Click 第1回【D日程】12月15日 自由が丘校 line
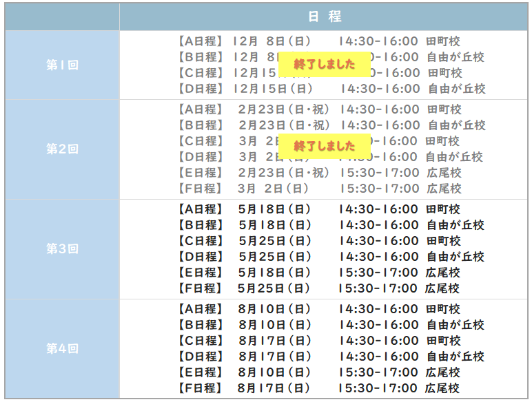Image resolution: width=532 pixels, height=402 pixels. point(332,89)
